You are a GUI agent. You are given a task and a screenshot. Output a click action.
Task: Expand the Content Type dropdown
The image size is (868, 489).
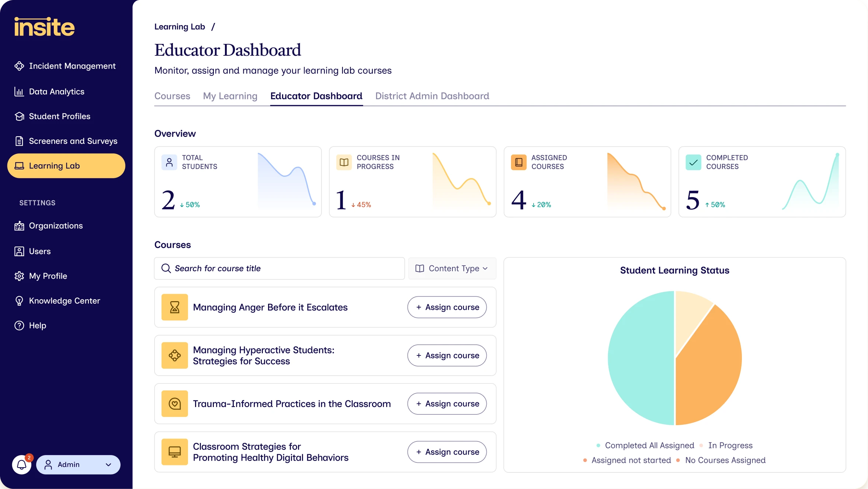tap(452, 268)
